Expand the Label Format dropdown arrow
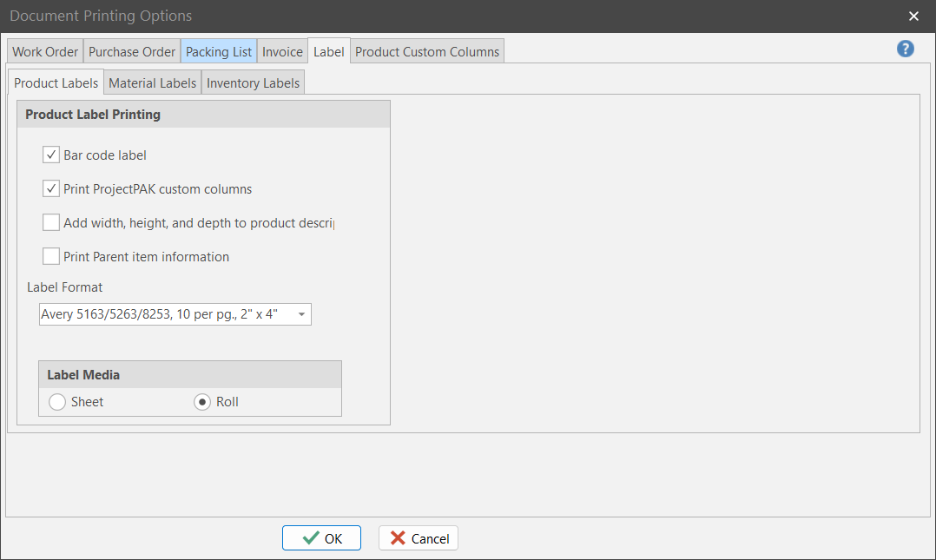 300,314
